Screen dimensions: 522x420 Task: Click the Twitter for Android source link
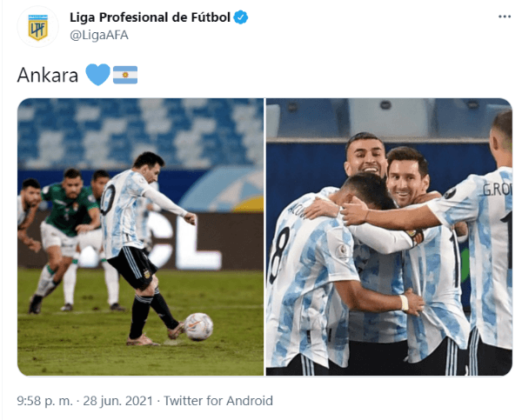point(218,401)
